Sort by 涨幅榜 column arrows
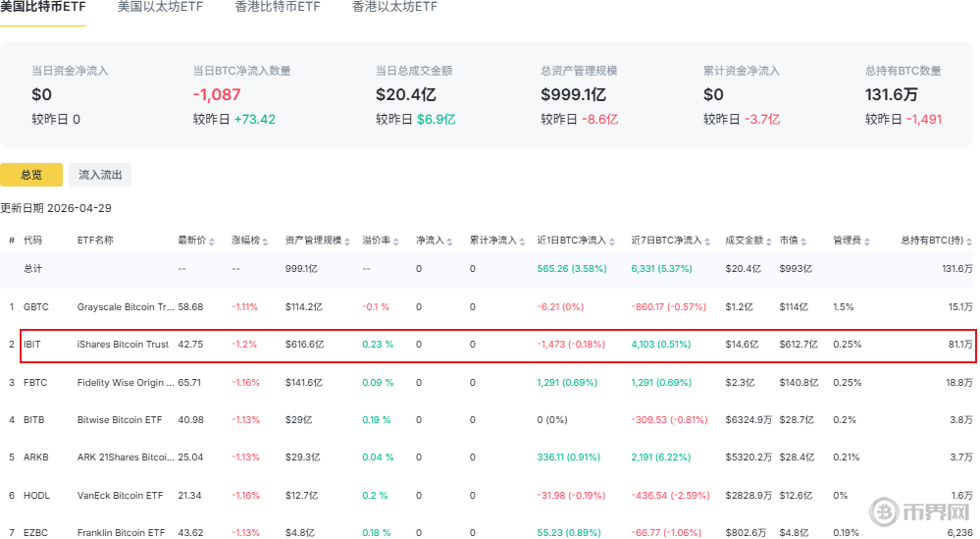 266,241
